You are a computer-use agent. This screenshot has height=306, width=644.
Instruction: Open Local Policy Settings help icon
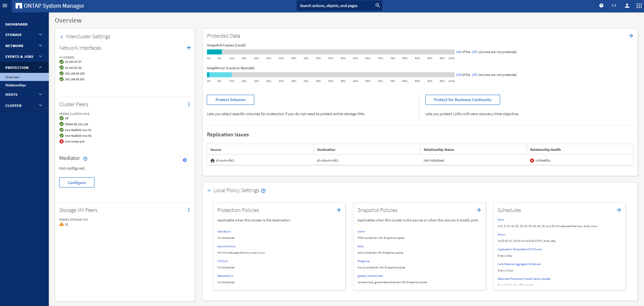pos(263,191)
